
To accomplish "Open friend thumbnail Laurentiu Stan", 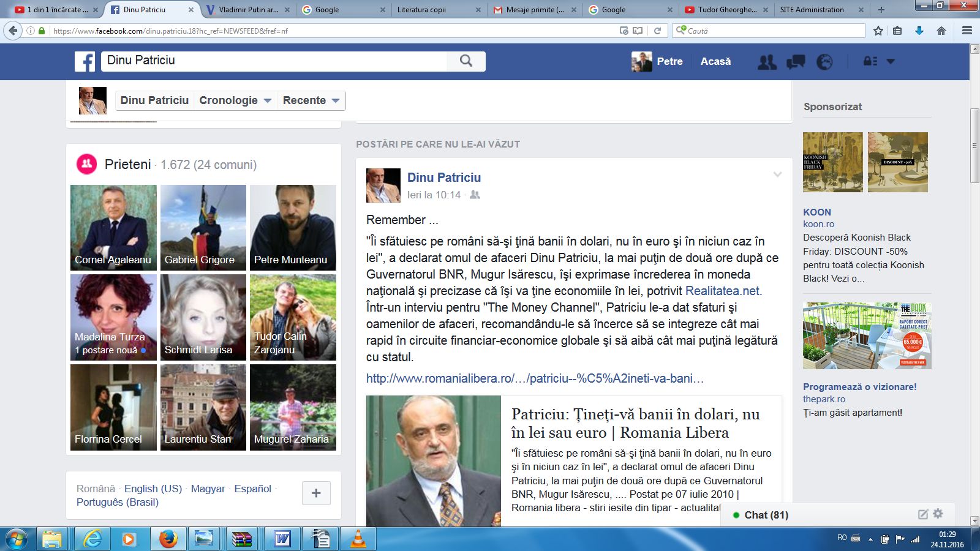I will tap(203, 407).
